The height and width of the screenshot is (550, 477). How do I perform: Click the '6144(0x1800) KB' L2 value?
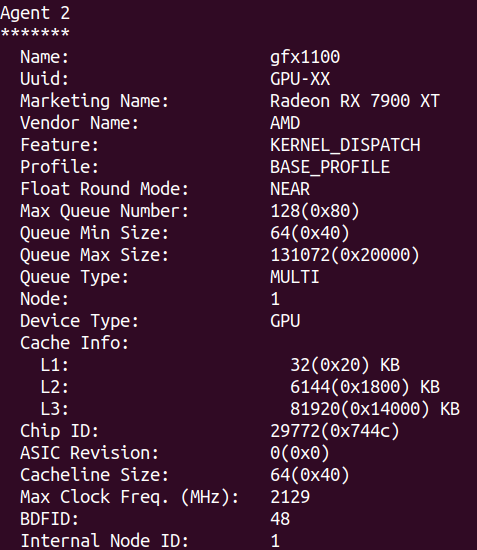(x=365, y=387)
